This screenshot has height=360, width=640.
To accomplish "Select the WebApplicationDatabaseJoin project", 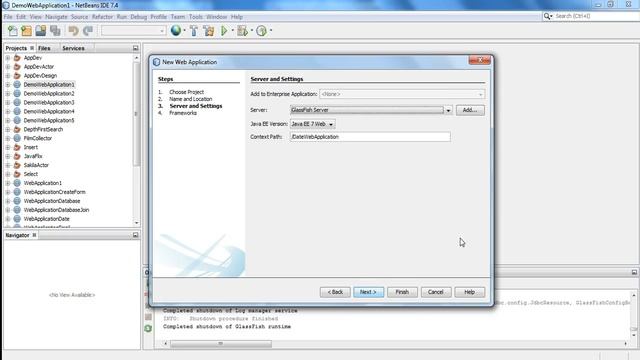I will [56, 210].
